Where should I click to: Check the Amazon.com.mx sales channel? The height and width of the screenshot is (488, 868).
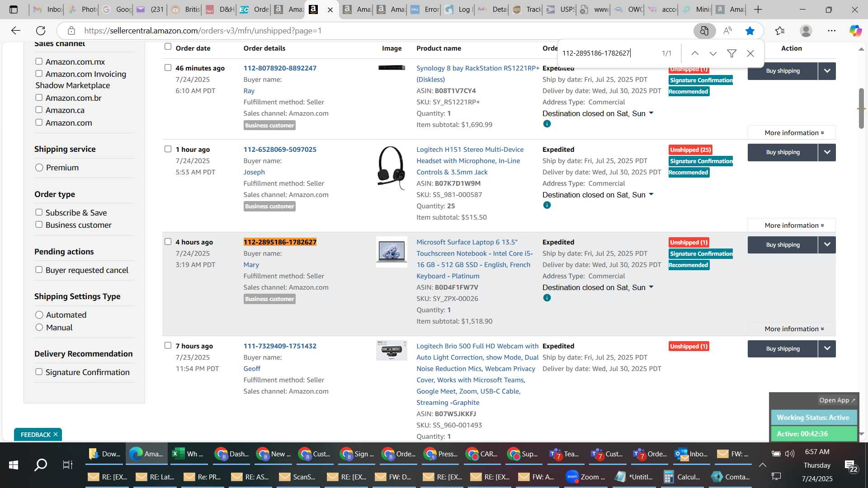click(39, 61)
